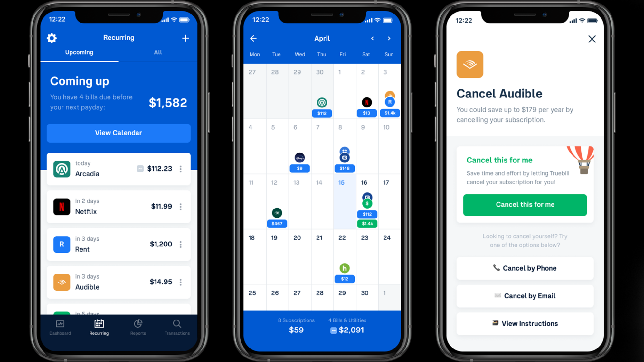Navigate to next month using right arrow

pos(389,38)
